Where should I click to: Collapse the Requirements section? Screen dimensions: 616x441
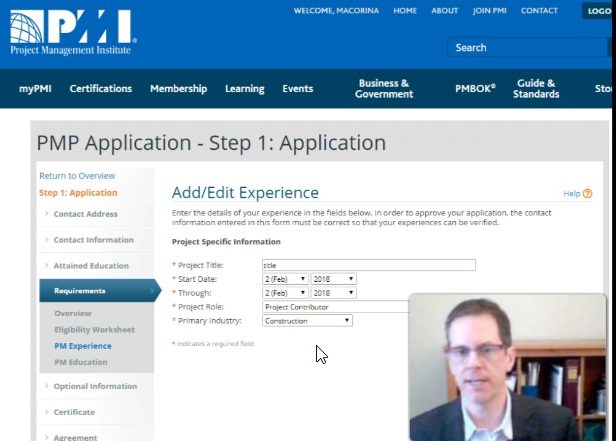pyautogui.click(x=100, y=291)
